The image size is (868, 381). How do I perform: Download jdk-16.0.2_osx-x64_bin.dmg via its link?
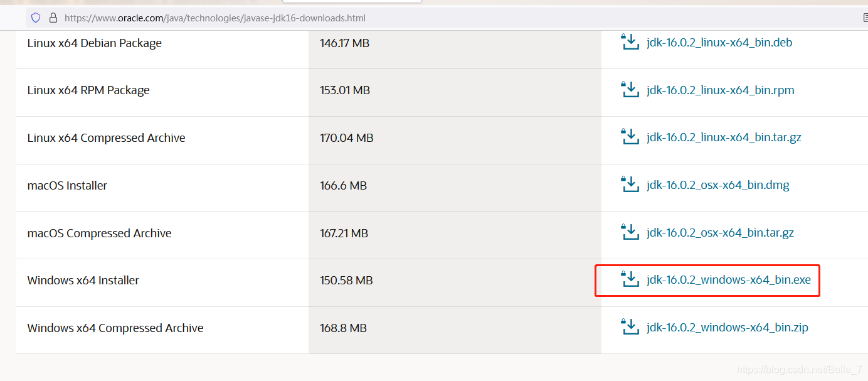(718, 185)
